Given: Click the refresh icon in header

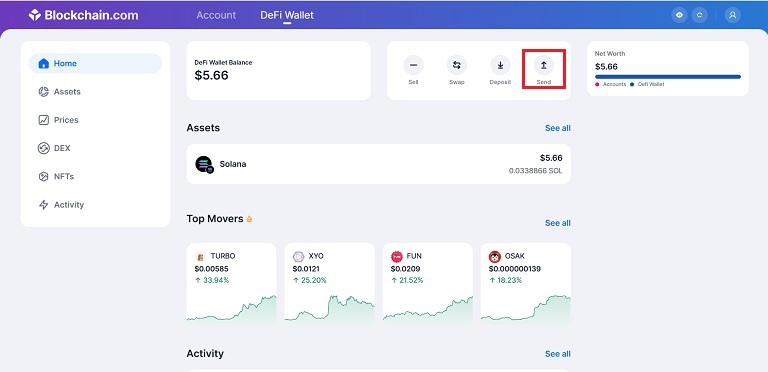Looking at the screenshot, I should 699,15.
